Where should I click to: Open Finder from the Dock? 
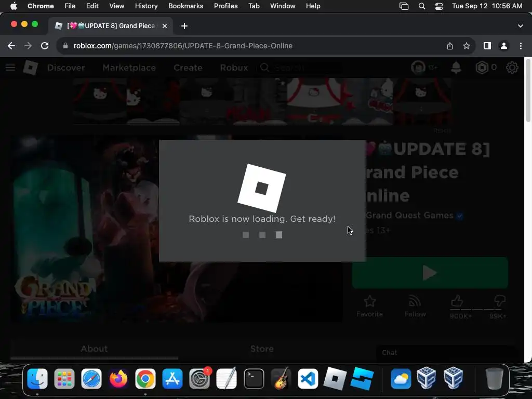[x=37, y=379]
